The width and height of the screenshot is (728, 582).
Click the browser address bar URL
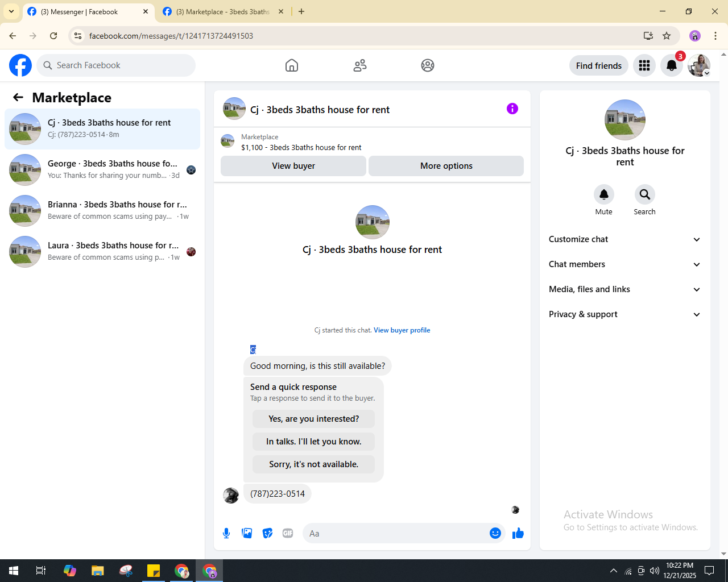tap(171, 36)
